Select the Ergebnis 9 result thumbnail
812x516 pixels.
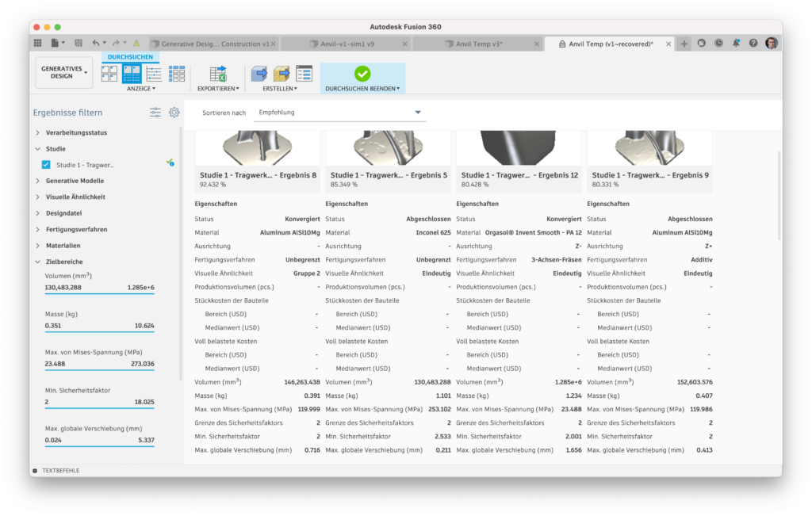pyautogui.click(x=649, y=148)
